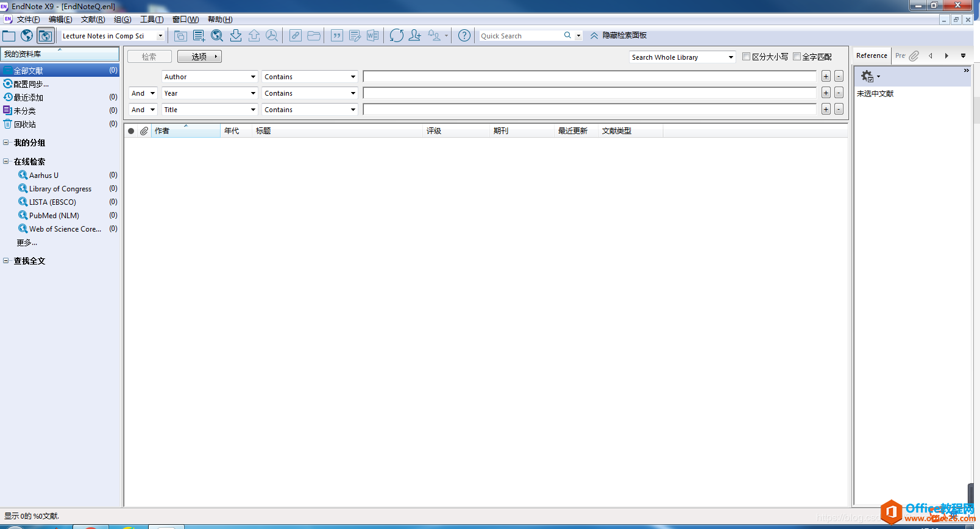Click 配置同步 sync configuration item
Viewport: 980px width, 529px height.
click(31, 84)
